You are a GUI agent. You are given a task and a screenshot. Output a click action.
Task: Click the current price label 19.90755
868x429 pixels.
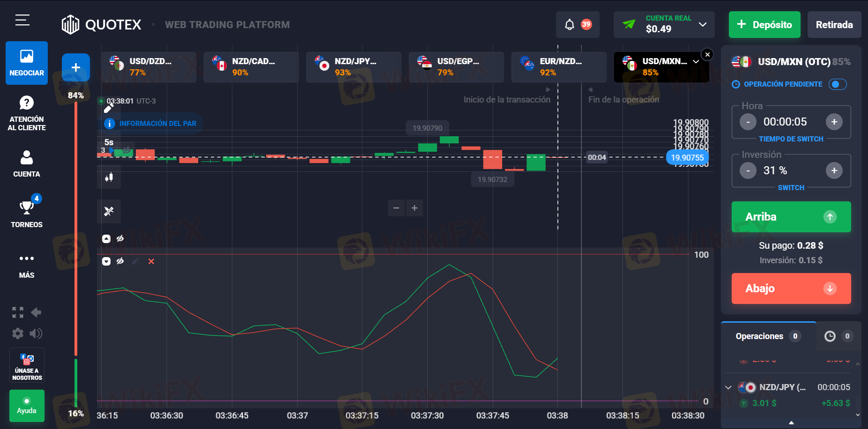pos(687,157)
